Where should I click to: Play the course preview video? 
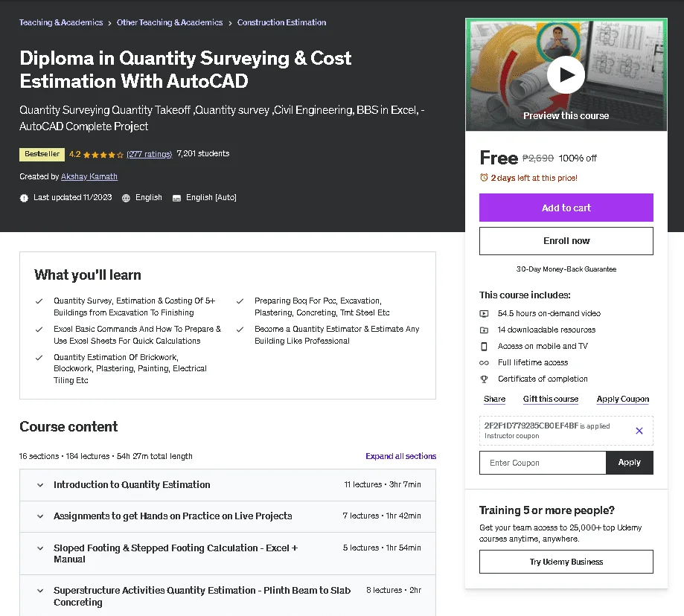pos(566,75)
